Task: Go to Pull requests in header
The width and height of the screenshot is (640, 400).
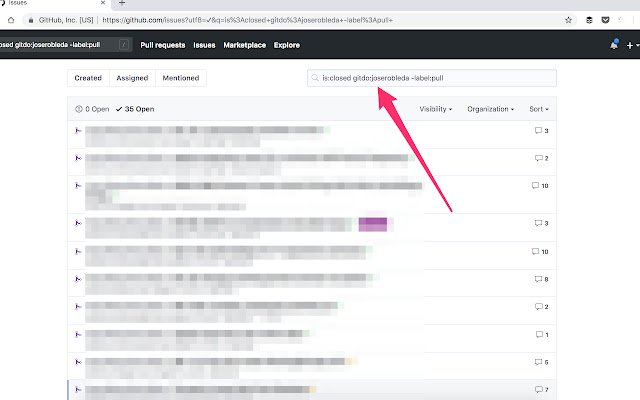Action: [162, 45]
